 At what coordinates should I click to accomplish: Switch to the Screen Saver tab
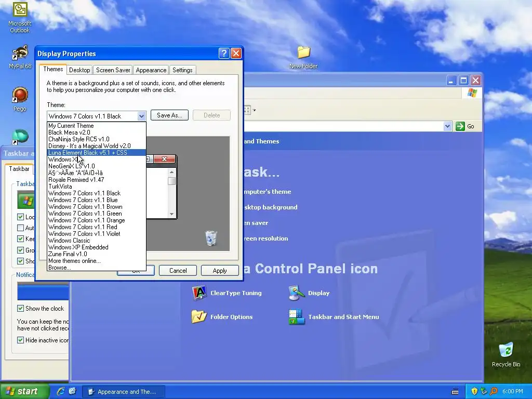113,70
